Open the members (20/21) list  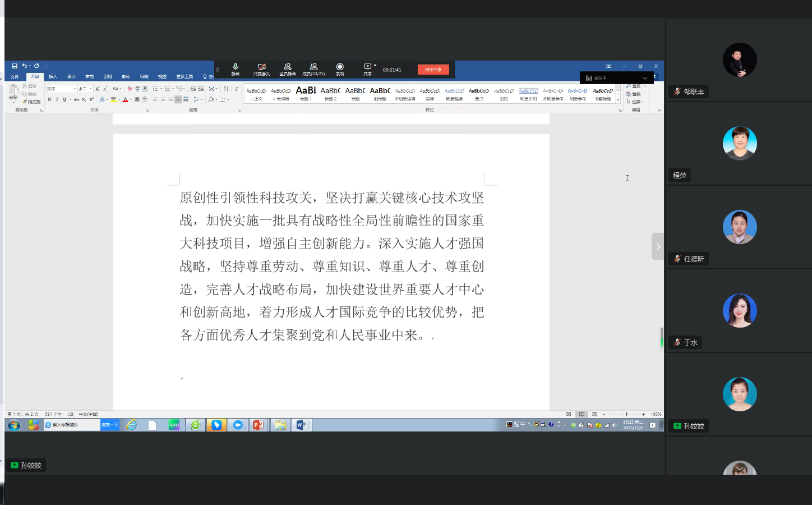[x=313, y=68]
